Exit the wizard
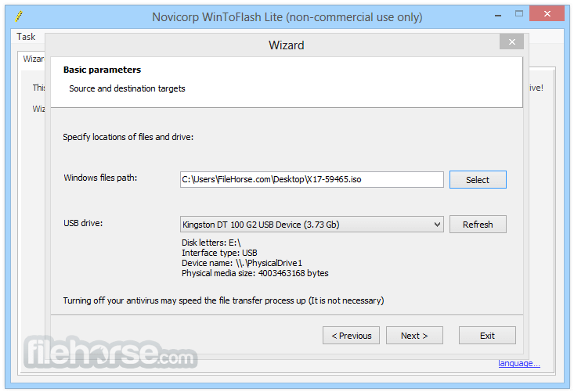 (487, 336)
